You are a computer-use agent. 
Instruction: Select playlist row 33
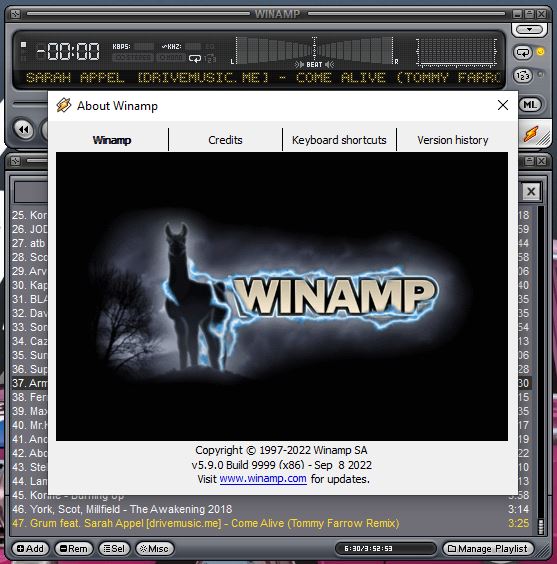29,327
